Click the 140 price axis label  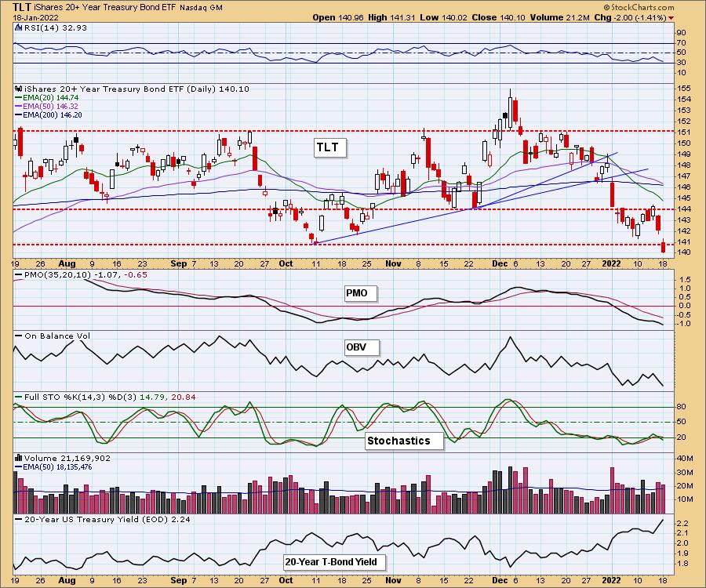[x=684, y=252]
